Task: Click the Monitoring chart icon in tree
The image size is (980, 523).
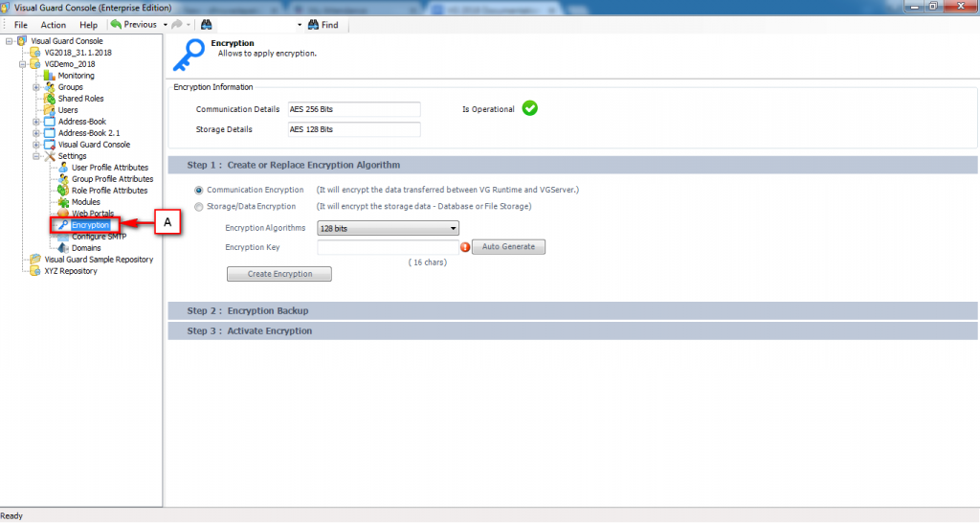Action: pos(50,76)
